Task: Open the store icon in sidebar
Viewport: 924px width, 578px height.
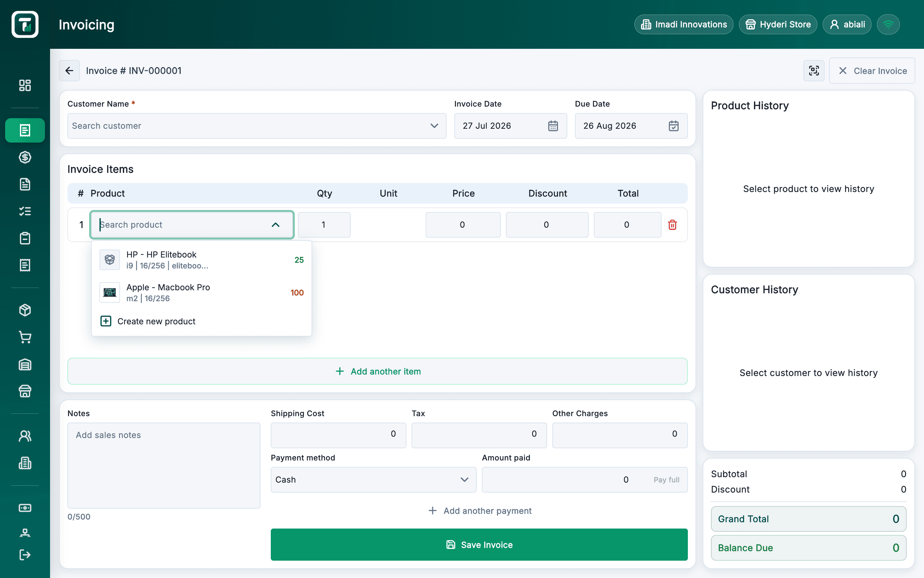Action: point(25,391)
